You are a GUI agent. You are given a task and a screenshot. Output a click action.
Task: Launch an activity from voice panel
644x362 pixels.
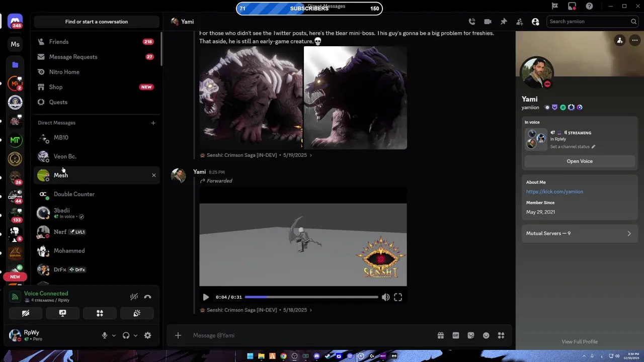pyautogui.click(x=100, y=313)
